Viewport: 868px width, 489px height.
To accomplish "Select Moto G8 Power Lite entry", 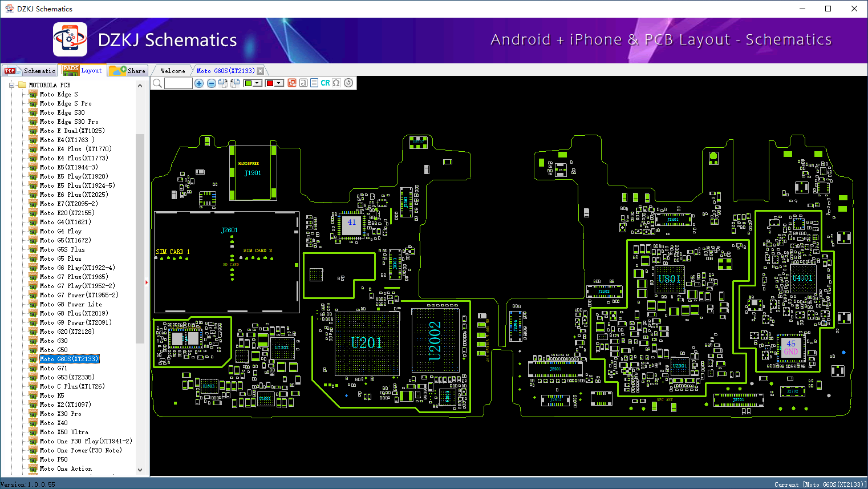I will [71, 304].
